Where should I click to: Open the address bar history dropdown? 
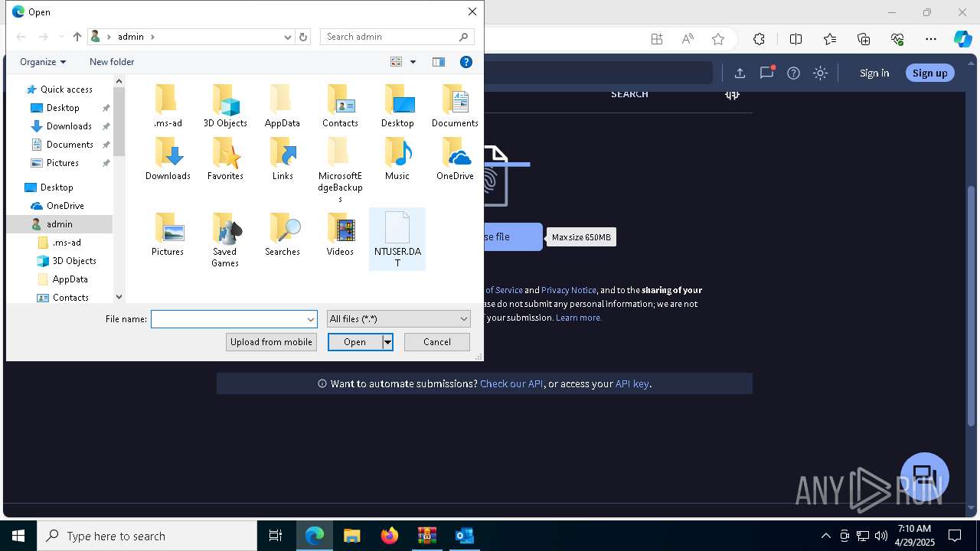coord(288,37)
